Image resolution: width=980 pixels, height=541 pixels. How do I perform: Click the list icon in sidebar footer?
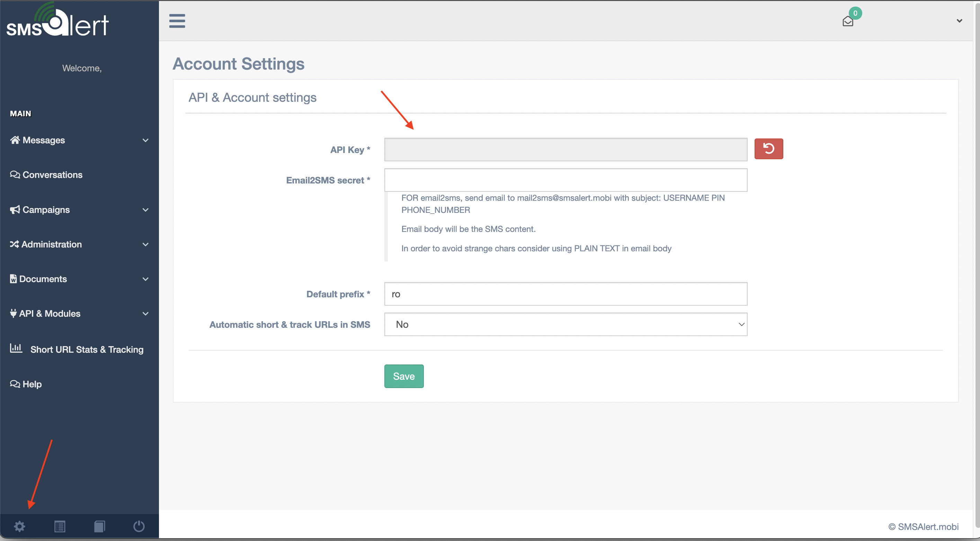tap(60, 526)
